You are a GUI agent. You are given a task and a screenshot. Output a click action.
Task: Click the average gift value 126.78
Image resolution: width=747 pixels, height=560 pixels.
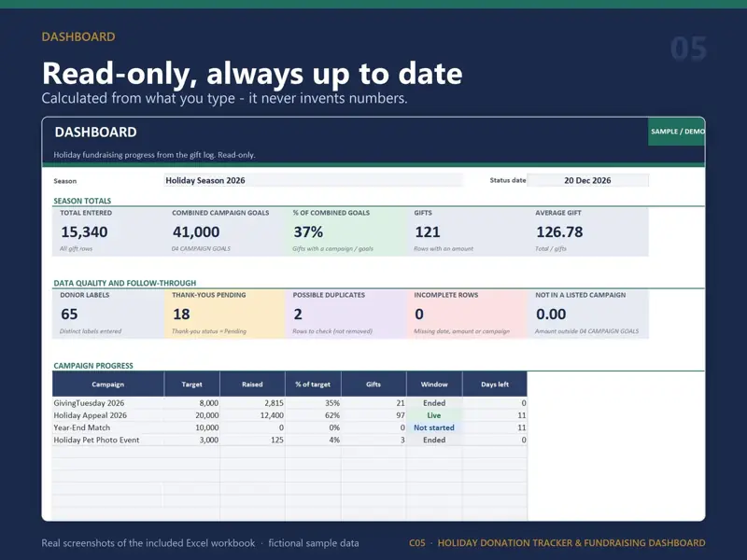coord(559,231)
